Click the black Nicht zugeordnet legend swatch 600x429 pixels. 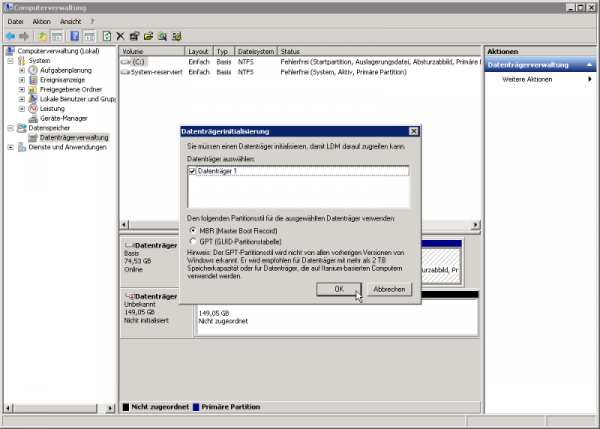(x=126, y=407)
